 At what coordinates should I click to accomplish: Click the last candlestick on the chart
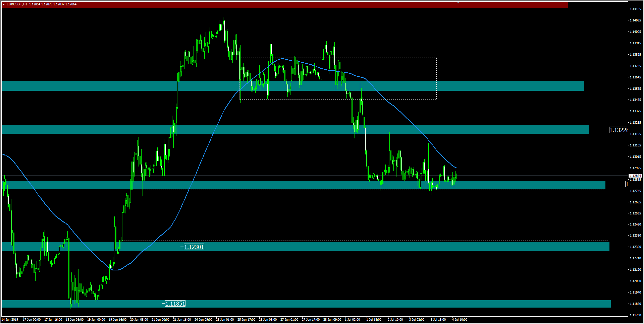point(456,176)
